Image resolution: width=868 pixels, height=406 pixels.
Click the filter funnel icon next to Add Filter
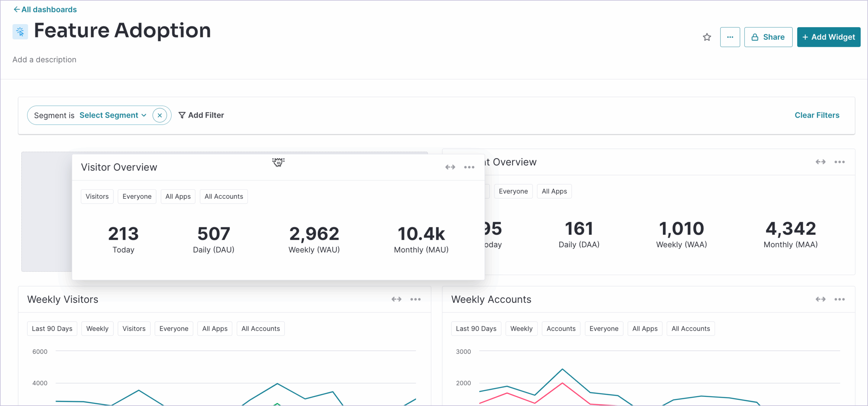pyautogui.click(x=182, y=115)
